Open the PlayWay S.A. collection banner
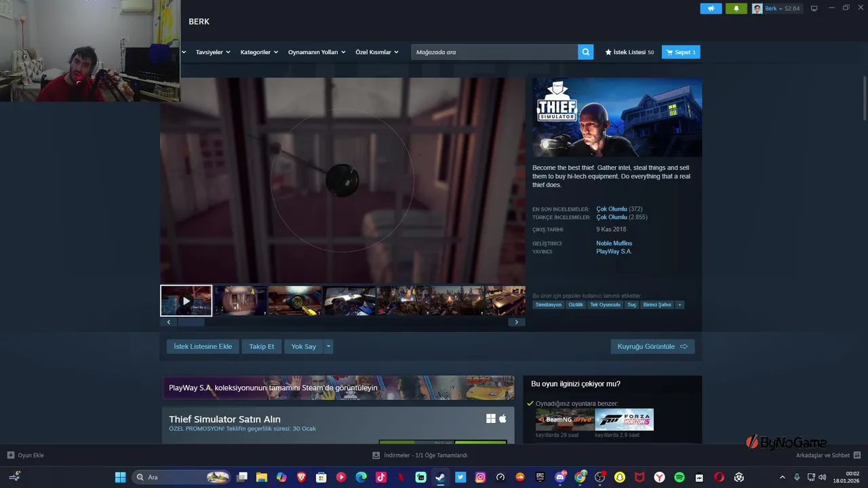 pos(338,388)
